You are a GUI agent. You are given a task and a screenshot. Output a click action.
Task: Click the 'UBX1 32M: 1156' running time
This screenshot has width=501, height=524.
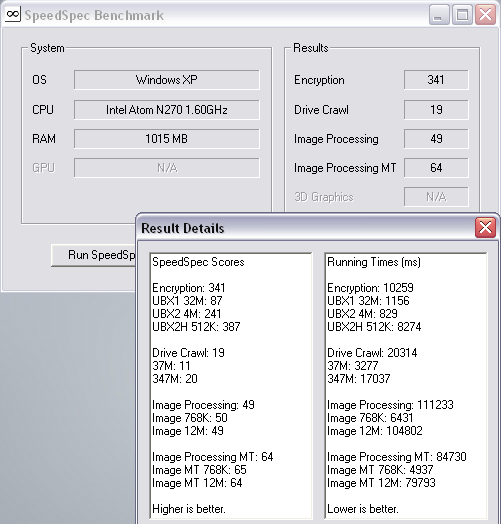tap(368, 301)
